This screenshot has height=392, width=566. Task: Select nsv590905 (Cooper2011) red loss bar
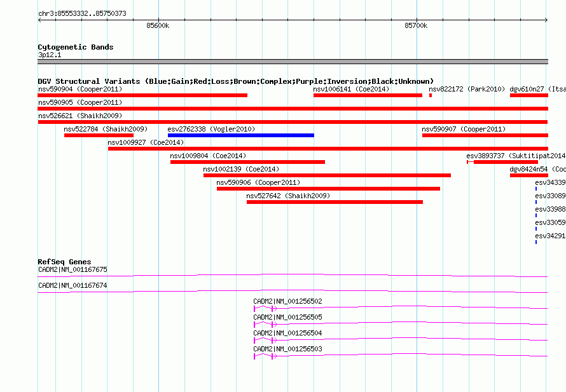[x=293, y=109]
